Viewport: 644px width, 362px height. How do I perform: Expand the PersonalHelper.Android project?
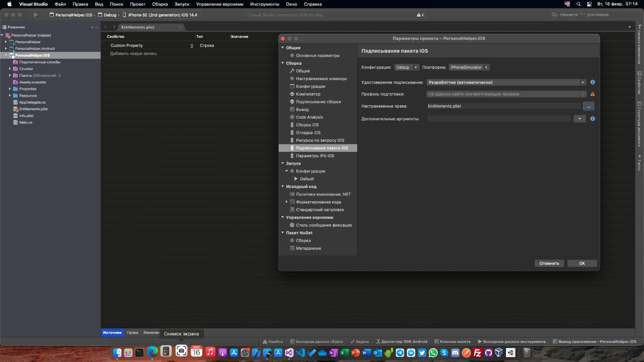point(6,49)
